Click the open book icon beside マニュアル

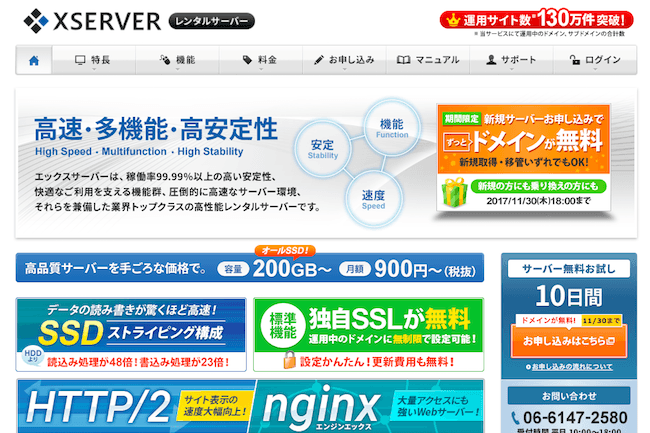coord(403,60)
